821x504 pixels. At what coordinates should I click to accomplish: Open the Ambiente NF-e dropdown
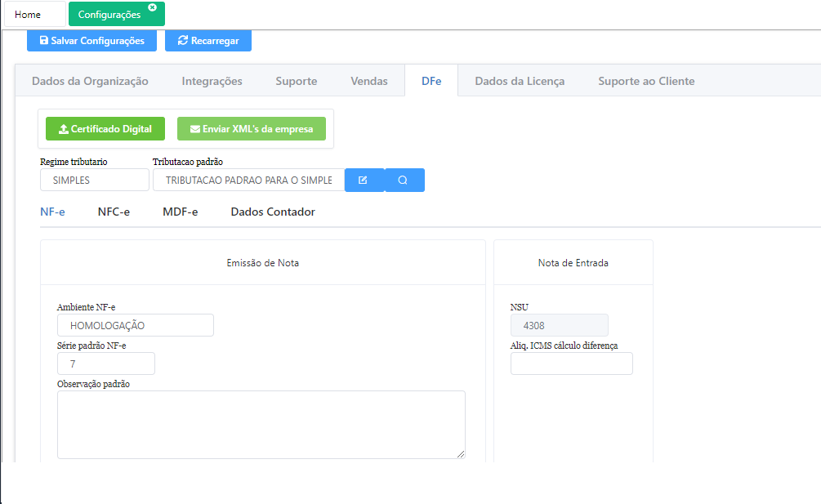[x=135, y=325]
